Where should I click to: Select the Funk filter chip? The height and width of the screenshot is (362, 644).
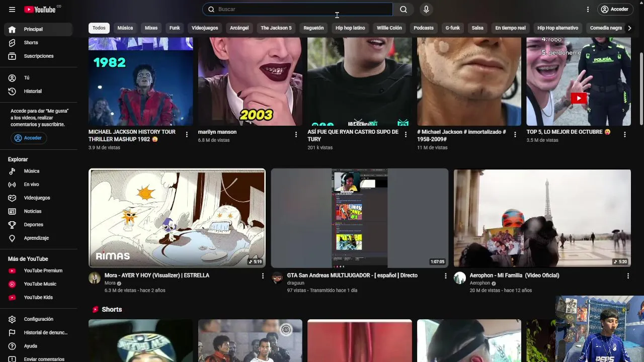[175, 28]
